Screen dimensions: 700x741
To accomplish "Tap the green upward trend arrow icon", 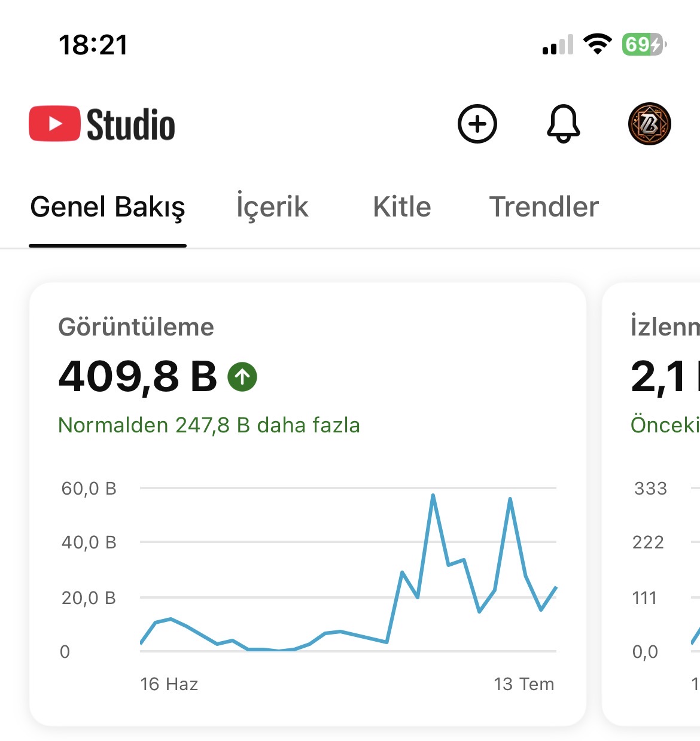I will [242, 377].
